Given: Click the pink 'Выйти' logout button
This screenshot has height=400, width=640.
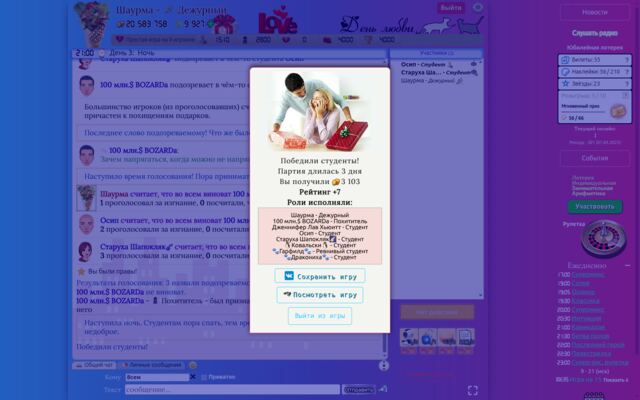Looking at the screenshot, I should [451, 8].
